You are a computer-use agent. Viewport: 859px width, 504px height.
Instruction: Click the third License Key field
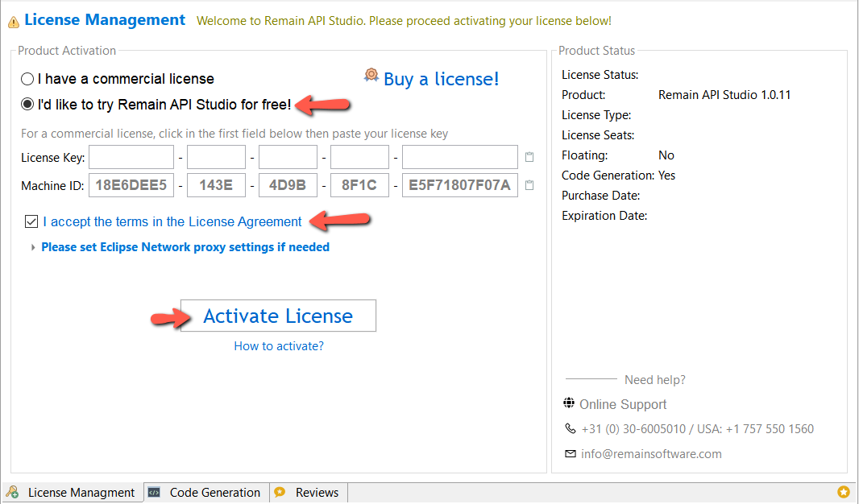[x=288, y=157]
